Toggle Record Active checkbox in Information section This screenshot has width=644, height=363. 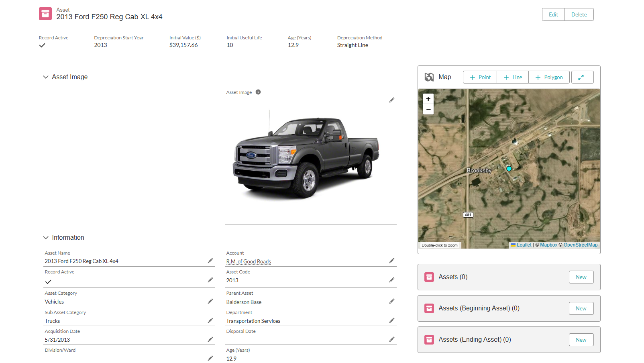(x=48, y=282)
